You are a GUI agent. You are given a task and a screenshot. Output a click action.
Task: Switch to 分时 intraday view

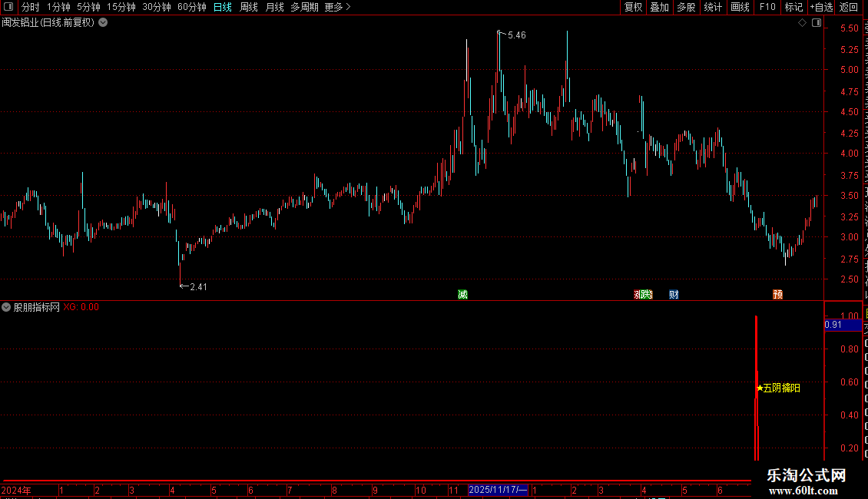[31, 7]
